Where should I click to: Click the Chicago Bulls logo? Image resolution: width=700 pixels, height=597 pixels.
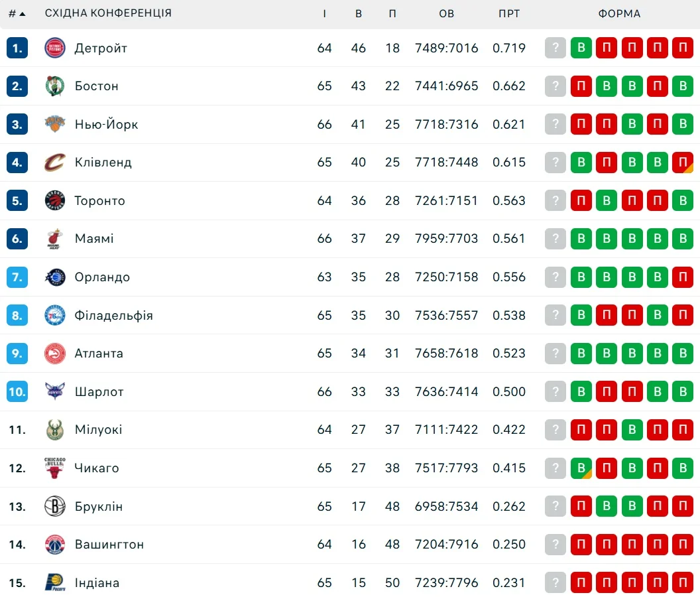coord(55,468)
